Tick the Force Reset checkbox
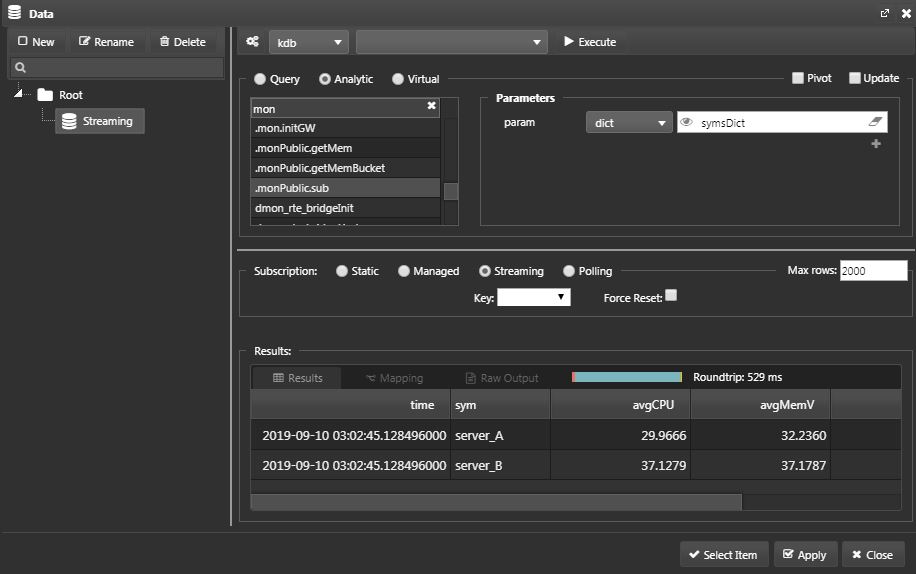 click(671, 295)
